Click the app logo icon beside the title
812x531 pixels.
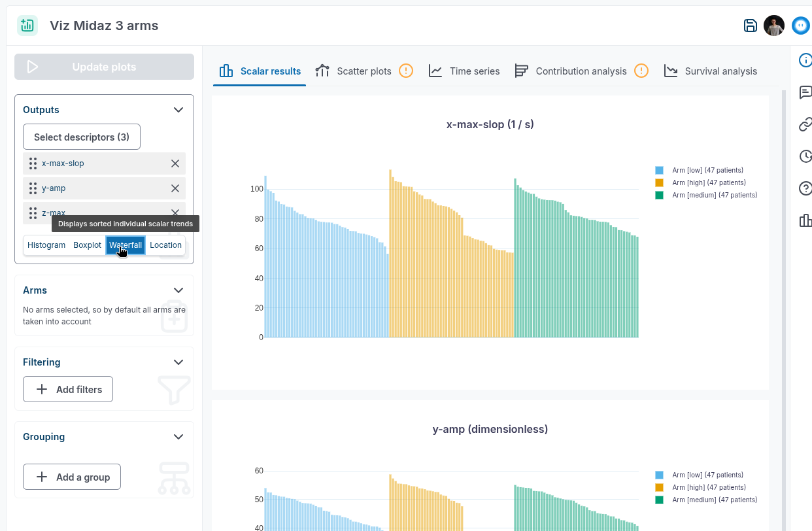click(27, 26)
